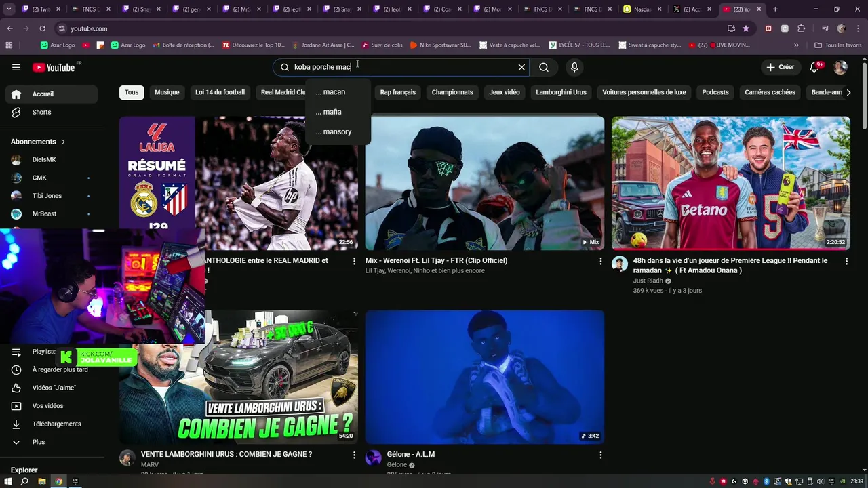Image resolution: width=868 pixels, height=488 pixels.
Task: Open Tous les favoris bookmarks folder
Action: coord(838,45)
